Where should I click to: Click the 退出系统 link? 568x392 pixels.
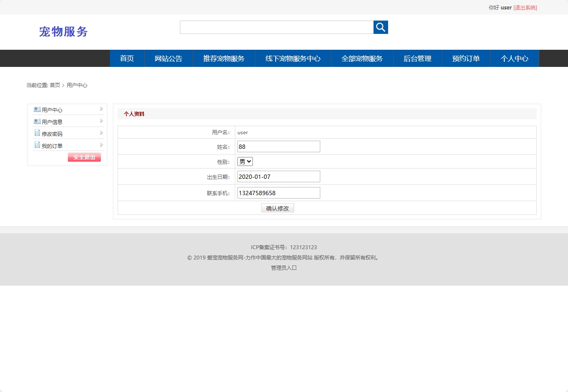pyautogui.click(x=525, y=7)
